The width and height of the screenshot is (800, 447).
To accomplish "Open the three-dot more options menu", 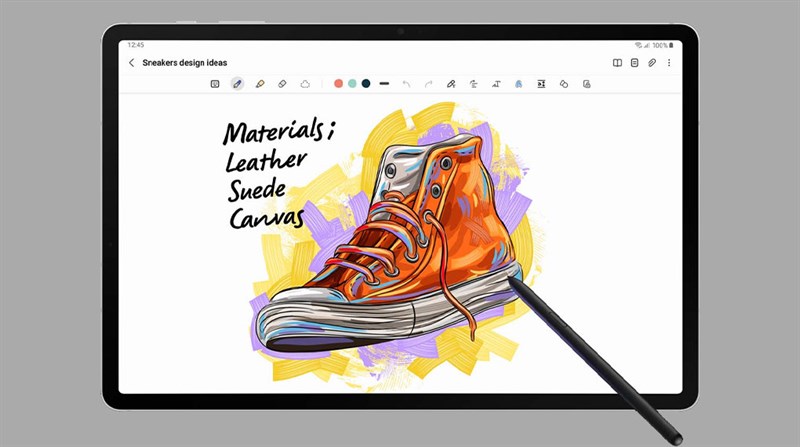I will tap(669, 63).
